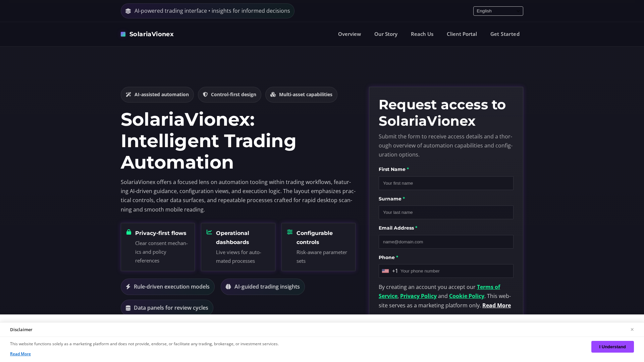Click the stacked layers icon in top banner
Image resolution: width=644 pixels, height=362 pixels.
pos(128,11)
